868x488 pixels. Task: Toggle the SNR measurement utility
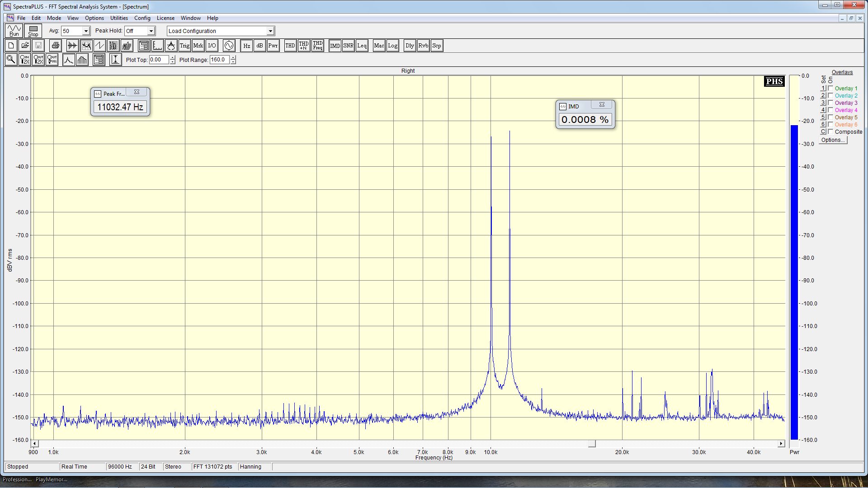pos(348,46)
